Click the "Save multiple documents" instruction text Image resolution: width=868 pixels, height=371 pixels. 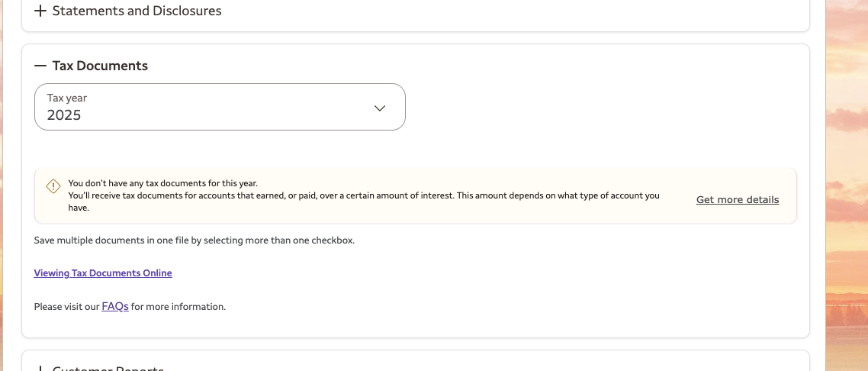194,240
